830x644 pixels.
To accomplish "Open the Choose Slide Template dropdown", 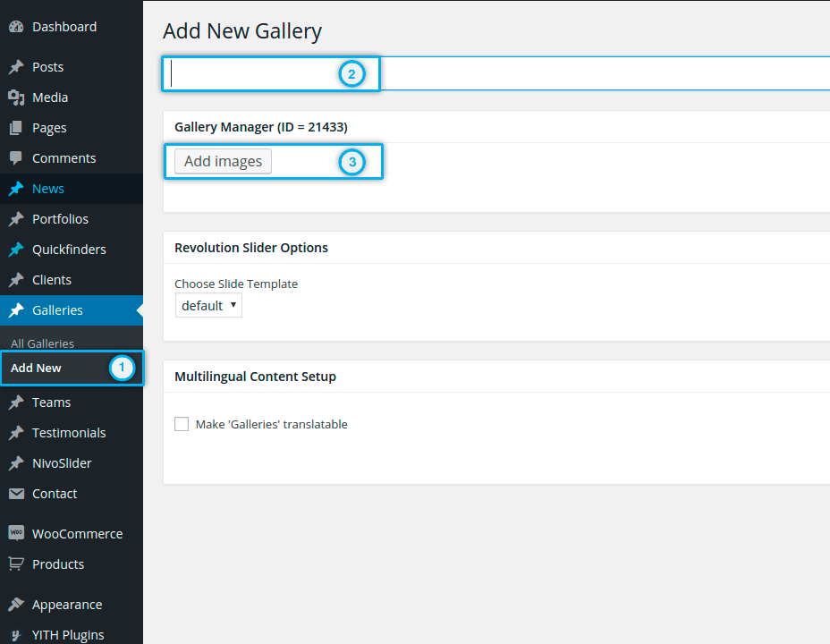I will click(x=208, y=306).
